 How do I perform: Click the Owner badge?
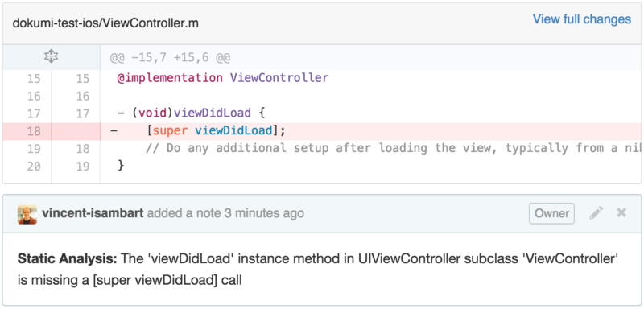click(551, 213)
